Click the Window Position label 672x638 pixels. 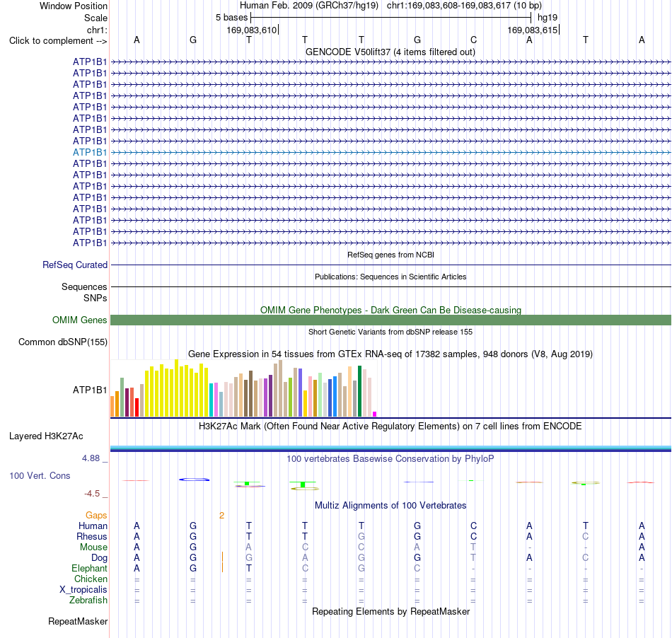74,6
